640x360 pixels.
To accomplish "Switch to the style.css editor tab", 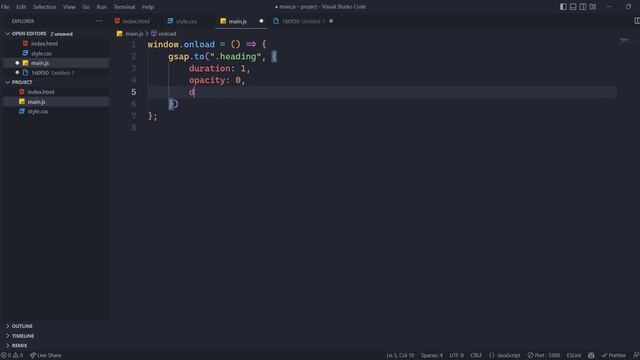I will (x=182, y=21).
